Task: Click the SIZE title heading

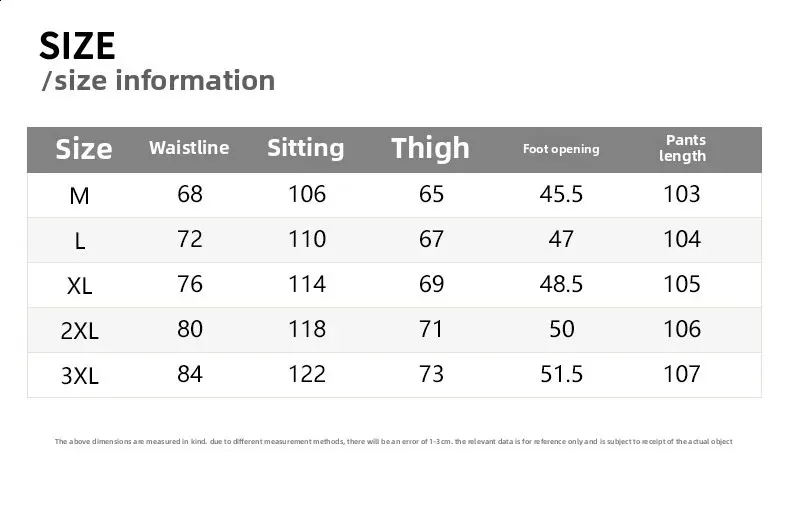Action: pos(77,46)
